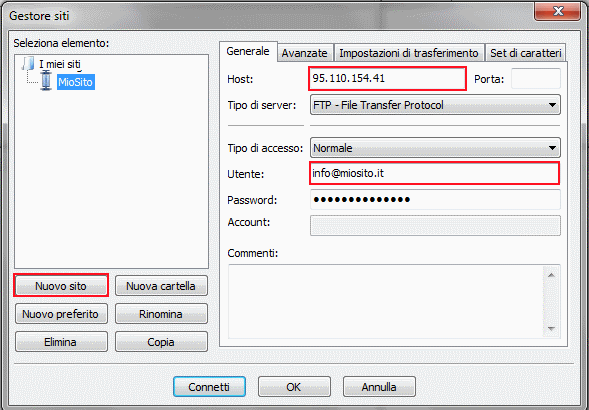This screenshot has width=589, height=410.
Task: Open Impostazioni di trasferimento tab
Action: (x=409, y=53)
